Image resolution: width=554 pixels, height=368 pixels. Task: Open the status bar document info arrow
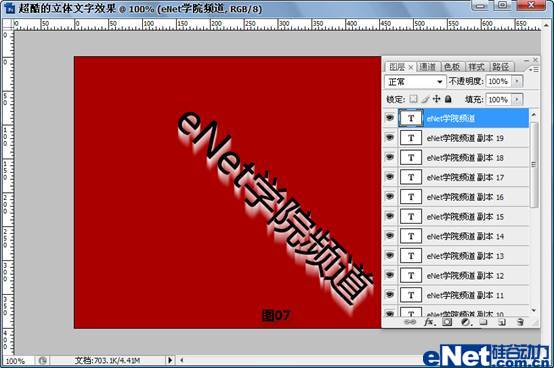click(170, 360)
